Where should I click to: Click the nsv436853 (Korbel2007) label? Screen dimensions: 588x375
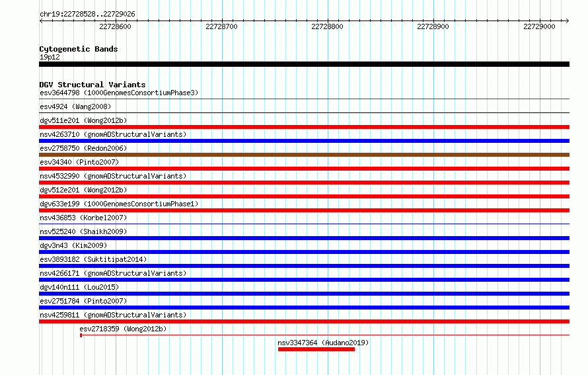click(x=83, y=218)
